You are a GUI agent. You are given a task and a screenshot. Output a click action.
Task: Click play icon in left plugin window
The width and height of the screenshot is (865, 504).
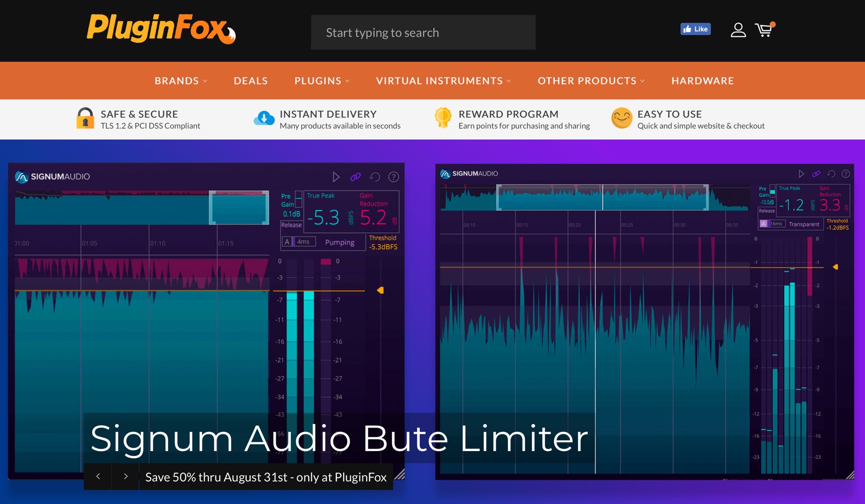click(x=336, y=177)
